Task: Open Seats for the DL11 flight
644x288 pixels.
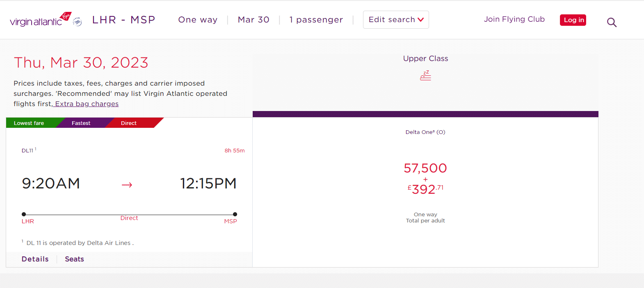Action: coord(74,259)
